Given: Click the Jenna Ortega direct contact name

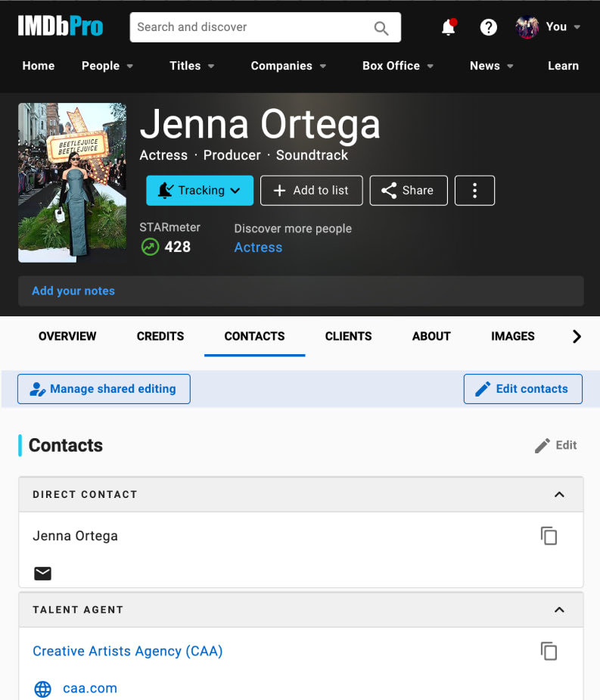Looking at the screenshot, I should pyautogui.click(x=75, y=536).
